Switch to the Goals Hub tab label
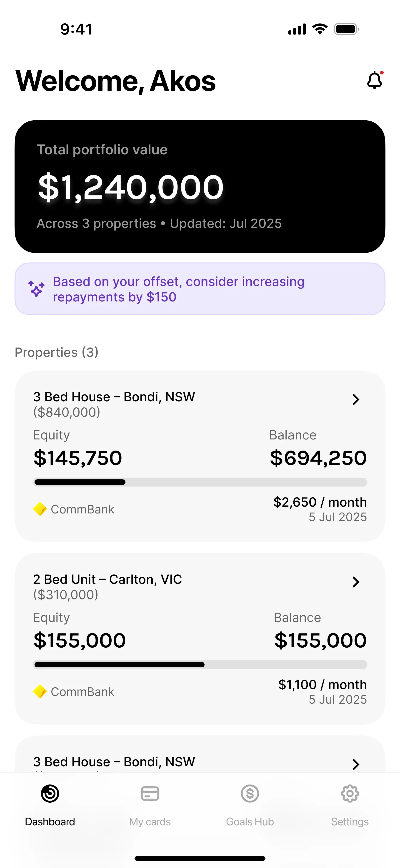This screenshot has width=400, height=868. [x=250, y=822]
